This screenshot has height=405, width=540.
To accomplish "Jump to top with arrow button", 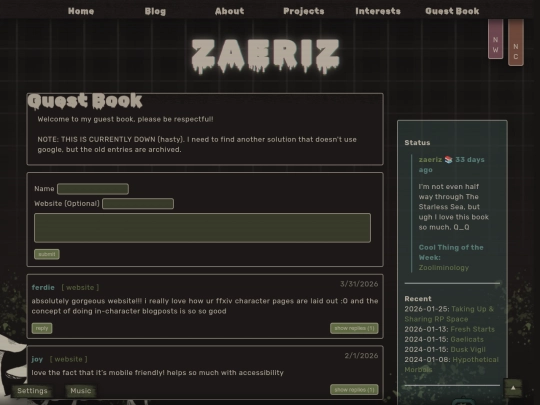I will pyautogui.click(x=513, y=388).
